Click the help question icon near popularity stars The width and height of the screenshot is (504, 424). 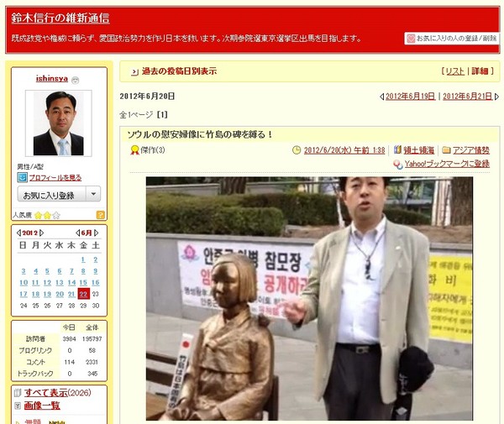click(101, 215)
